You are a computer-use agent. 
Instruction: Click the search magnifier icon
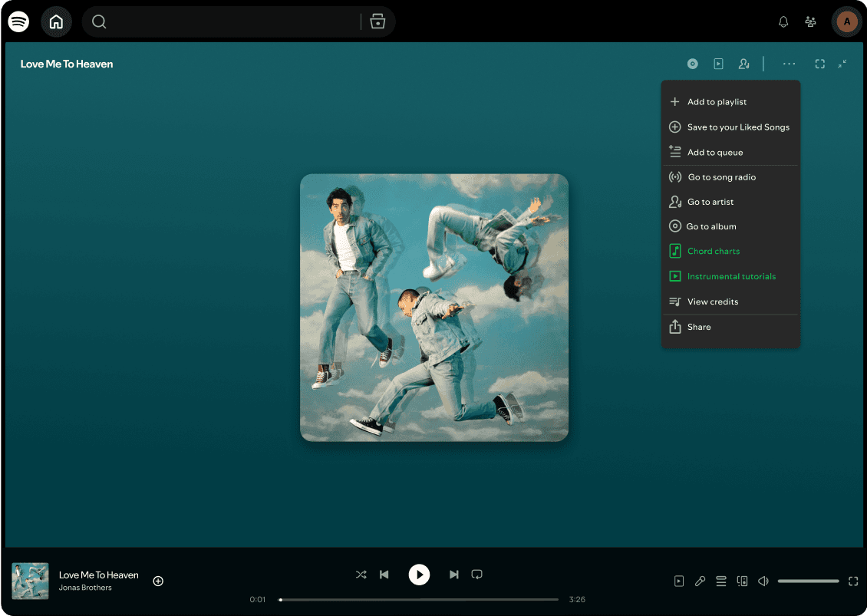coord(99,21)
